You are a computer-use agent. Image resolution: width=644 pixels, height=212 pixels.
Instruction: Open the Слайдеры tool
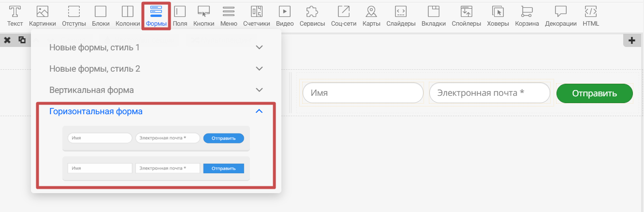click(x=401, y=15)
